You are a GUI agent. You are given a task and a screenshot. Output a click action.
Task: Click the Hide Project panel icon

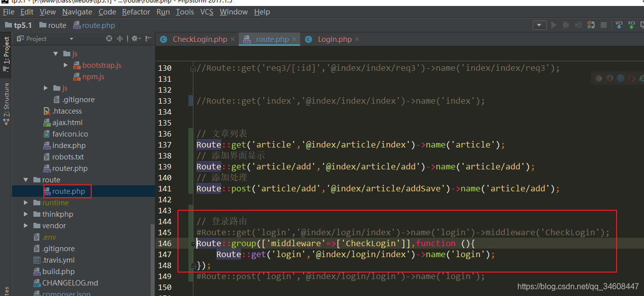pos(149,38)
